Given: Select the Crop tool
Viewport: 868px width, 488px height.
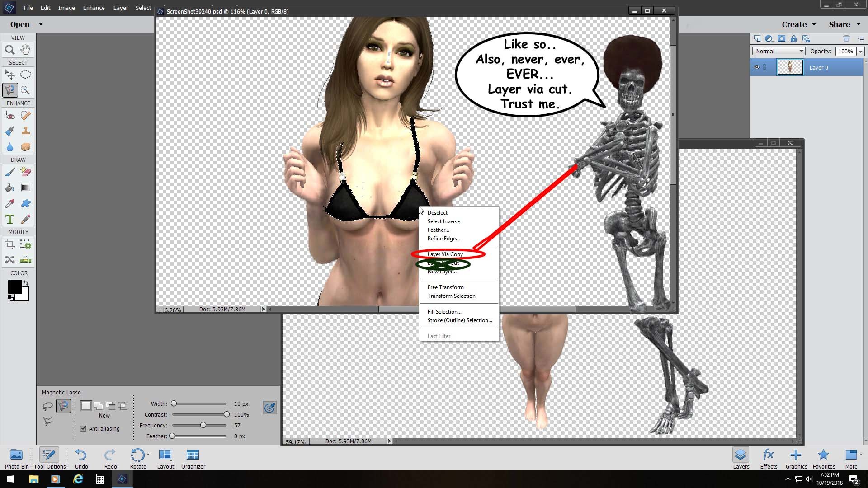Looking at the screenshot, I should click(9, 244).
